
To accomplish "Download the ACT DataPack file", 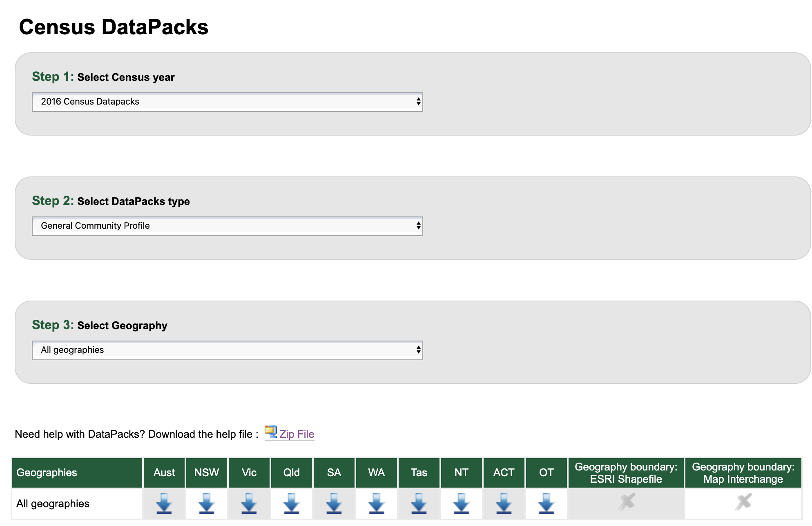I will [504, 503].
